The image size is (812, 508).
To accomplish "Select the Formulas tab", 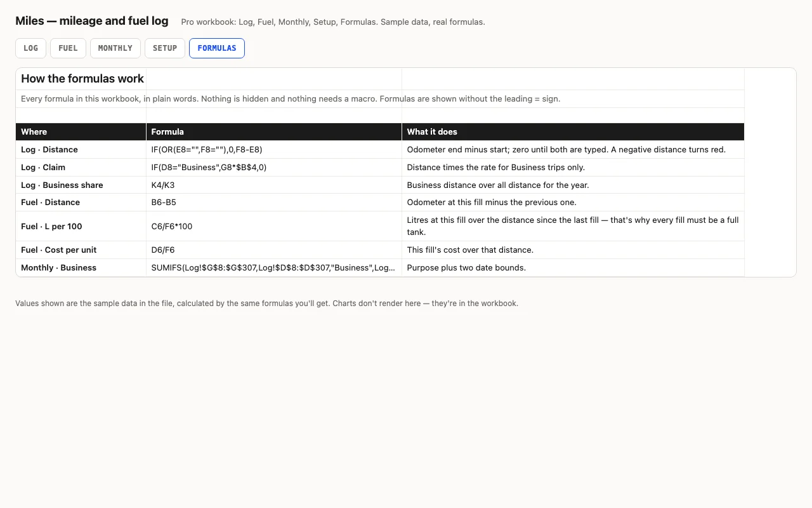I will (217, 48).
